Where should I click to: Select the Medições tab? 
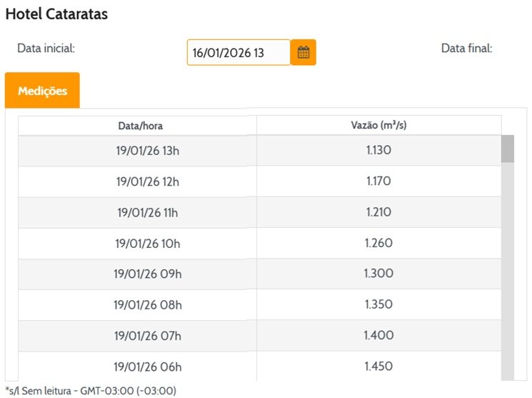42,91
